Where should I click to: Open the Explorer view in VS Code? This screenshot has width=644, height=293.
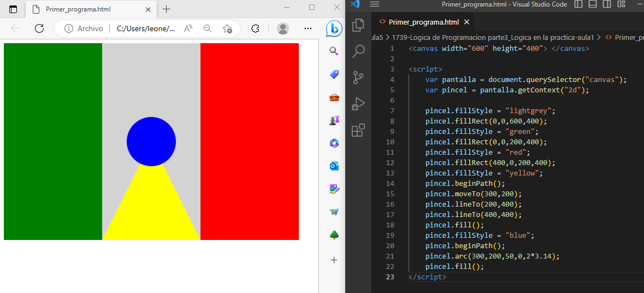(x=358, y=25)
